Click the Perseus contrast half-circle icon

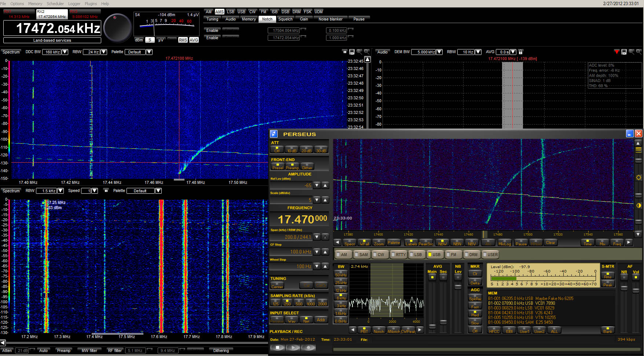pos(638,205)
